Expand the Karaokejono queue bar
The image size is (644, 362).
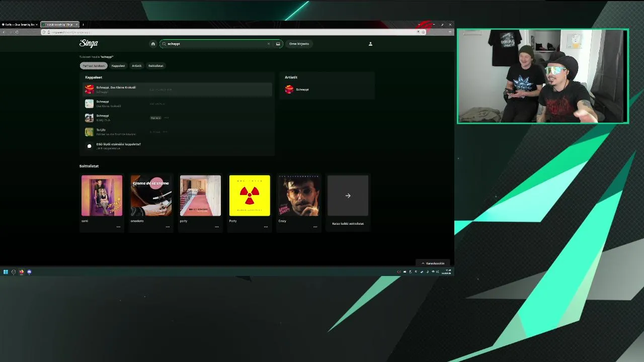[x=433, y=263]
